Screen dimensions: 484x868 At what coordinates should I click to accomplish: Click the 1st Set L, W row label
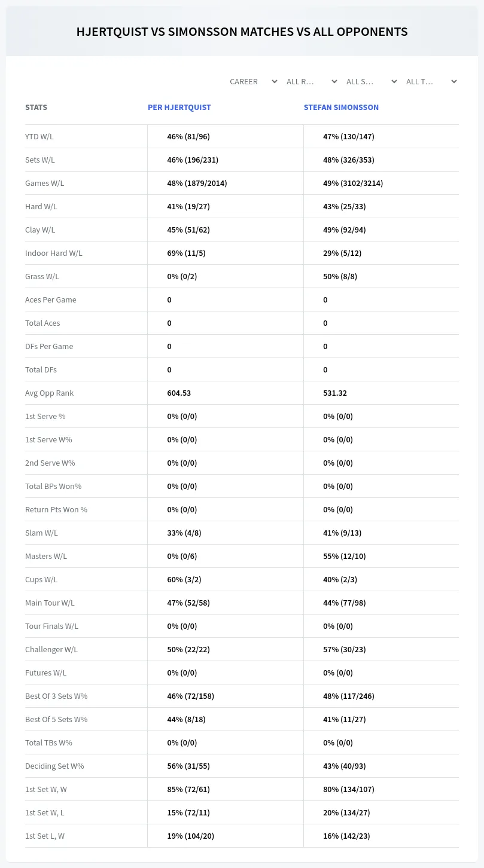pos(45,836)
